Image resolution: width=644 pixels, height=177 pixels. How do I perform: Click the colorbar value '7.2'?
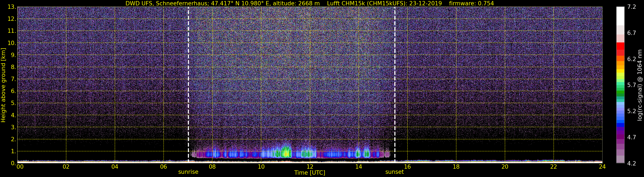pos(632,7)
